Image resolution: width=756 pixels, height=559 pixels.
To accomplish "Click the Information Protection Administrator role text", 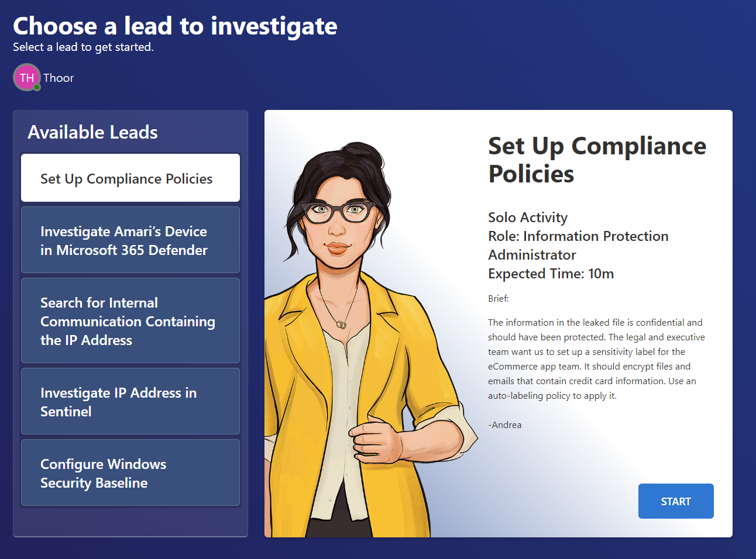I will 578,246.
